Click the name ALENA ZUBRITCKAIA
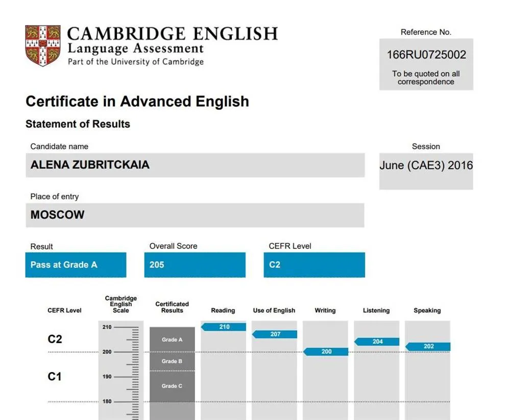Viewport: 510px width, 420px height. pyautogui.click(x=90, y=165)
